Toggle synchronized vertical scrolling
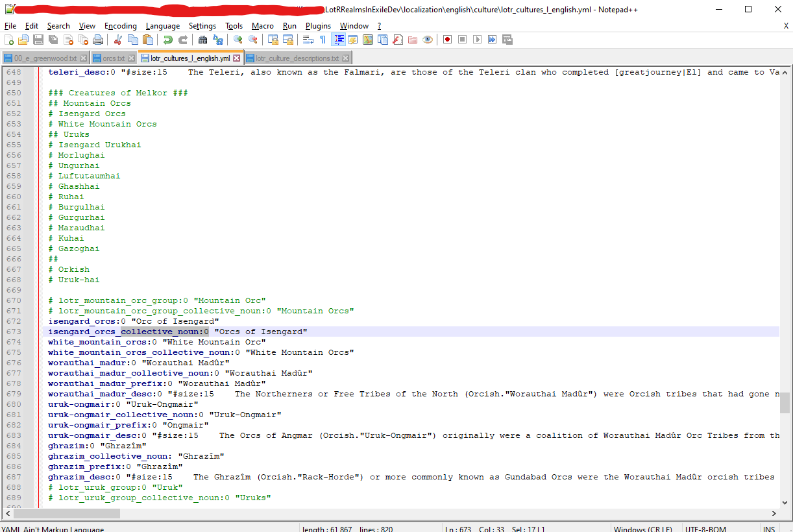 coord(273,40)
